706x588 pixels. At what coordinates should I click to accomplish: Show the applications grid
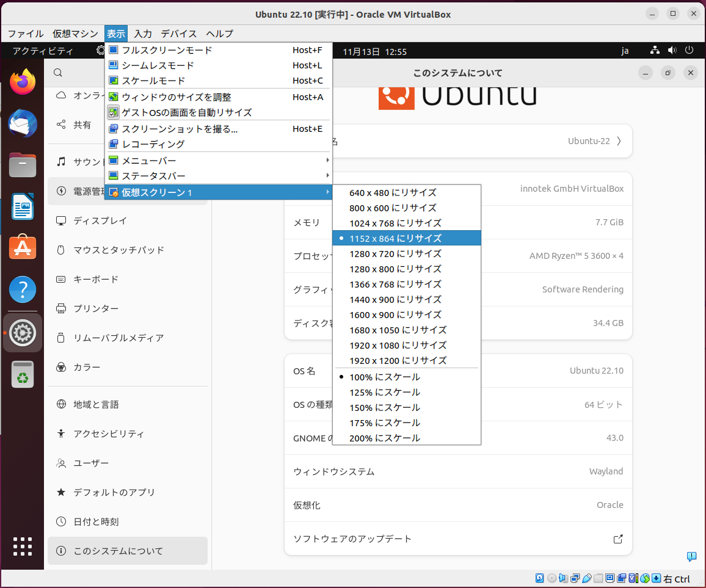23,546
